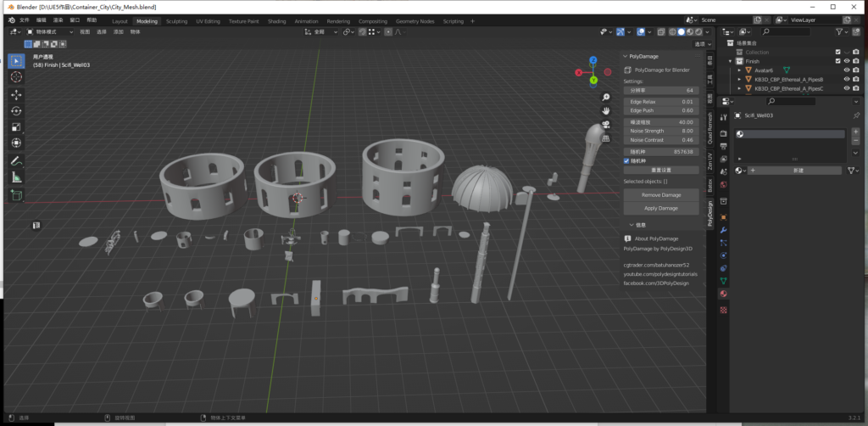Pick the Measure tool

16,177
